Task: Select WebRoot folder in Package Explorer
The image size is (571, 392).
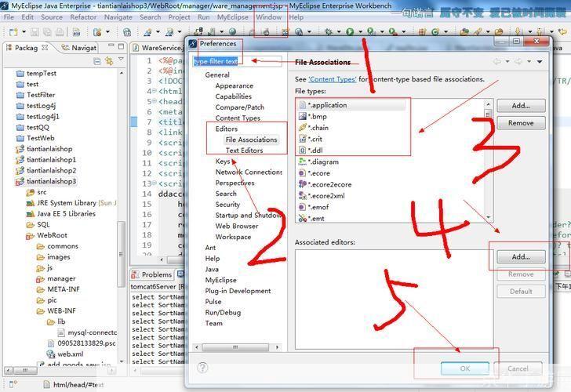Action: click(x=46, y=235)
